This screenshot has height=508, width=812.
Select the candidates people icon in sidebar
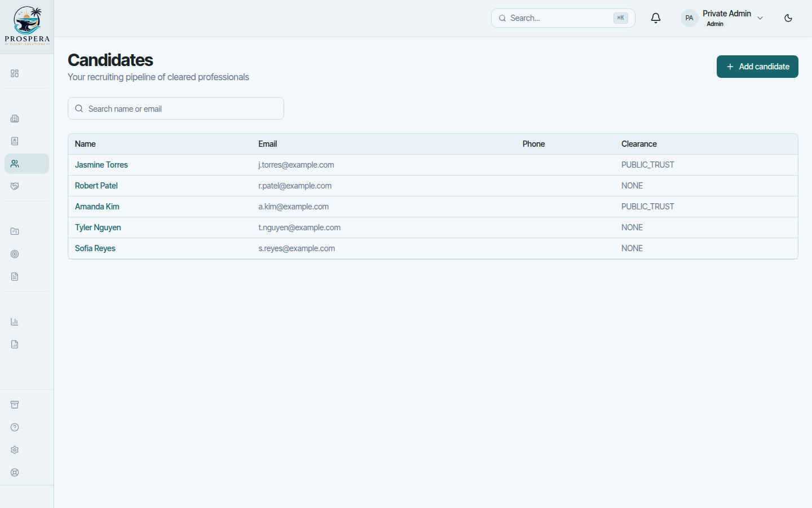(x=15, y=164)
